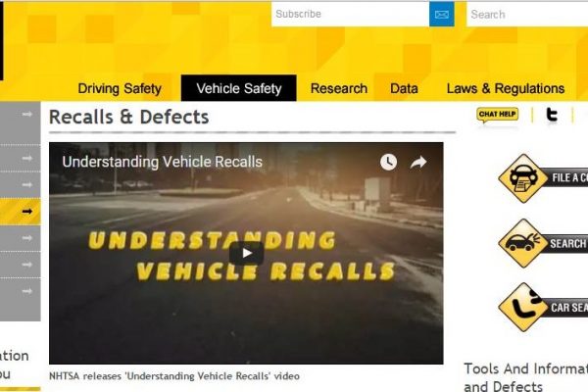Open the Twitter icon link

click(552, 115)
